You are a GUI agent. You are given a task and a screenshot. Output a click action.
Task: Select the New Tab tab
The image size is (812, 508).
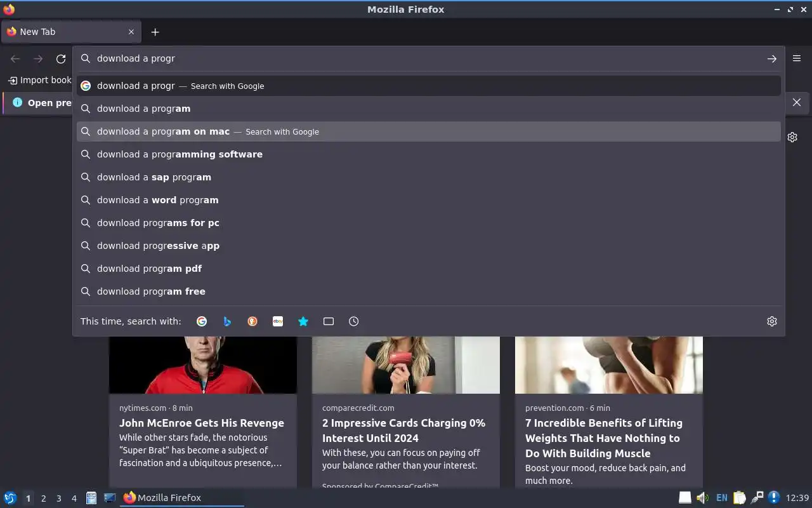71,32
